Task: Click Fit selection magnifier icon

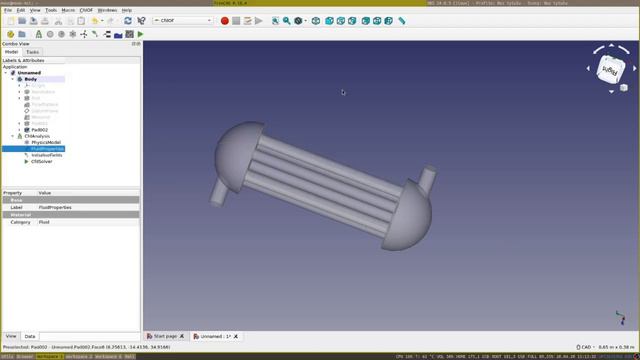Action: (x=287, y=21)
